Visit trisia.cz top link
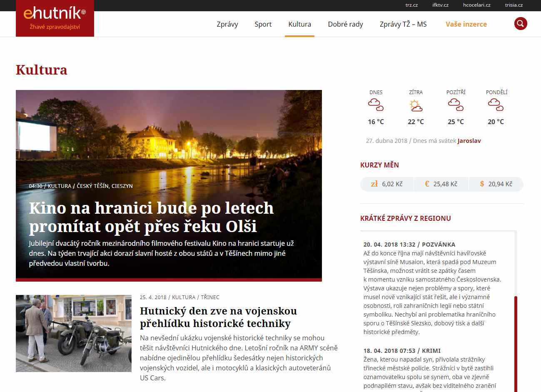541x392 pixels. [x=514, y=5]
